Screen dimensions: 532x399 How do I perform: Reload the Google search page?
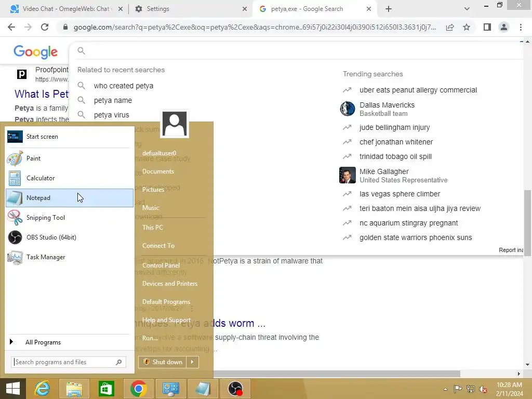point(45,27)
